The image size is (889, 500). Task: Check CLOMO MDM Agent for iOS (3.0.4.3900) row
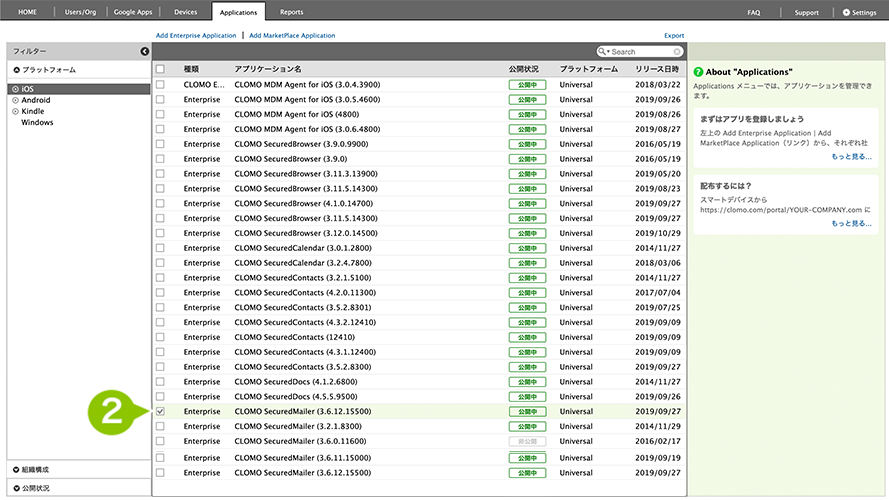coord(160,84)
